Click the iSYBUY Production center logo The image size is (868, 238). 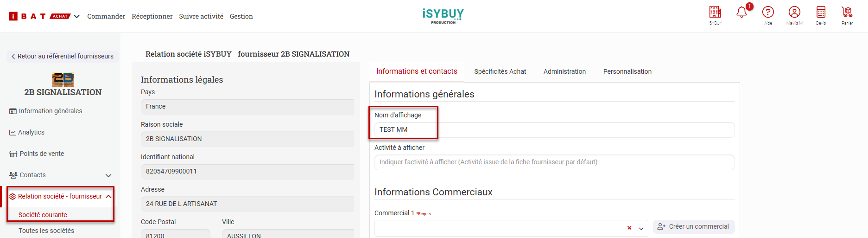(x=443, y=16)
